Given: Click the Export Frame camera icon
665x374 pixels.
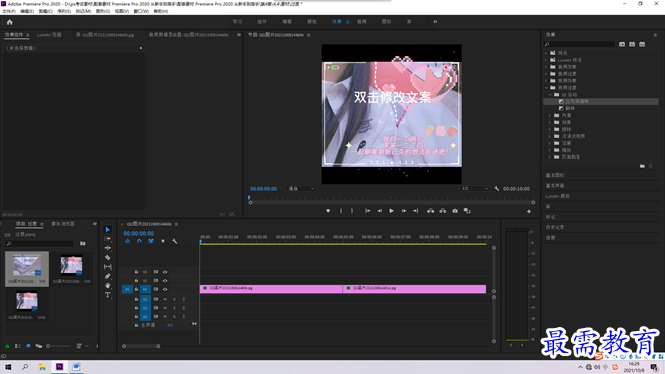Looking at the screenshot, I should click(455, 211).
